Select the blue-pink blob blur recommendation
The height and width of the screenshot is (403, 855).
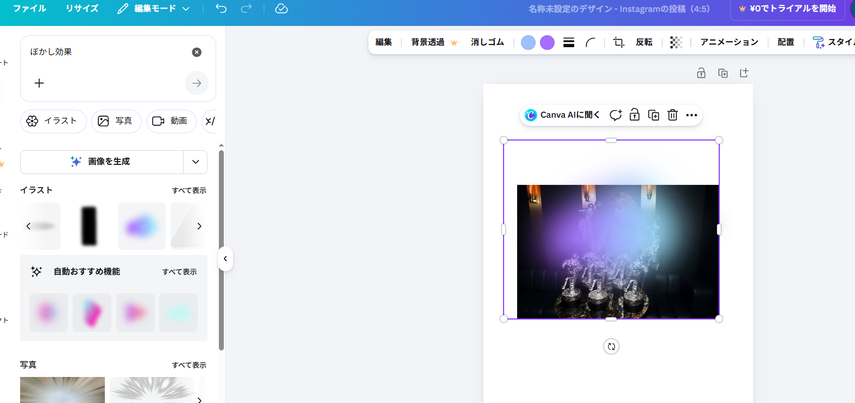coord(92,312)
